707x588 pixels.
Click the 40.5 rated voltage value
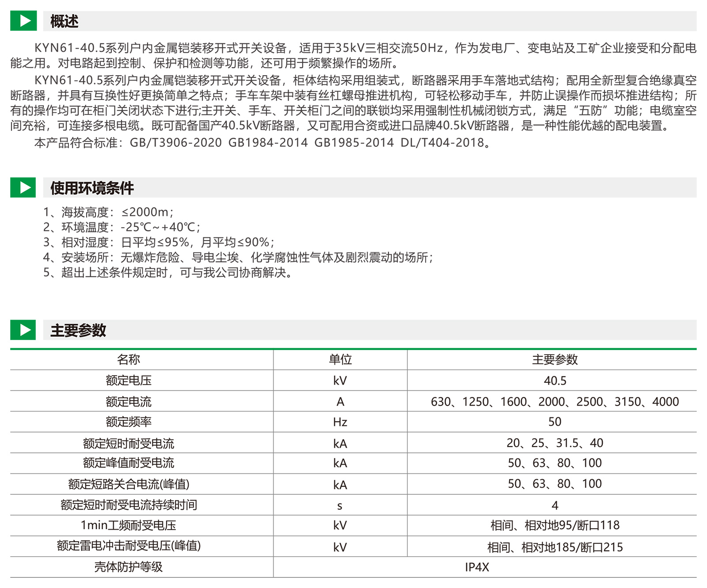coord(555,381)
